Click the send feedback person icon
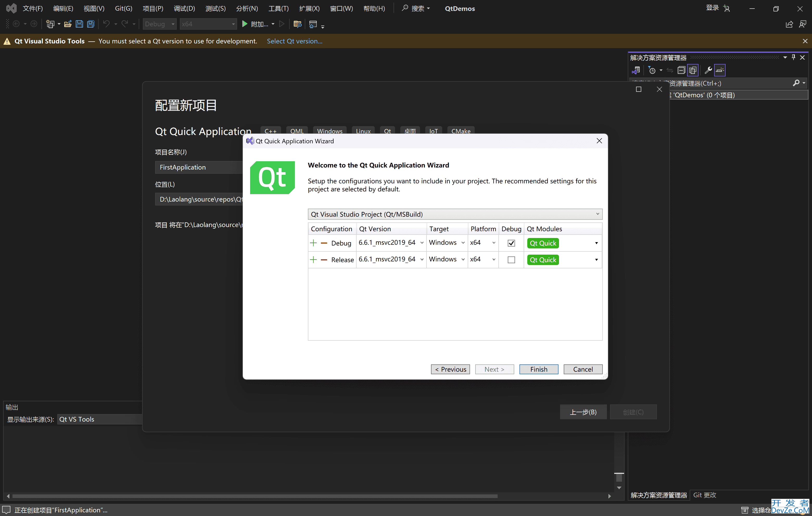This screenshot has width=812, height=516. pos(803,24)
